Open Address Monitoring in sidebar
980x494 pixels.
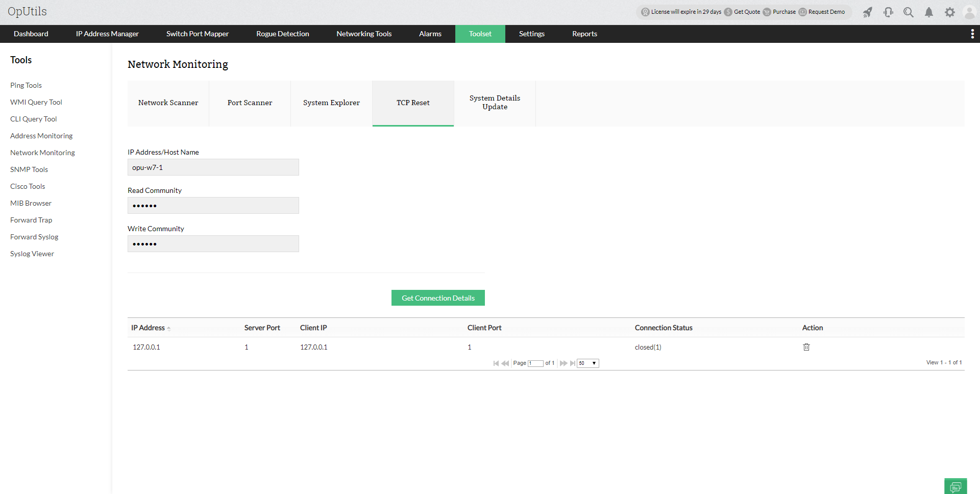pyautogui.click(x=41, y=136)
